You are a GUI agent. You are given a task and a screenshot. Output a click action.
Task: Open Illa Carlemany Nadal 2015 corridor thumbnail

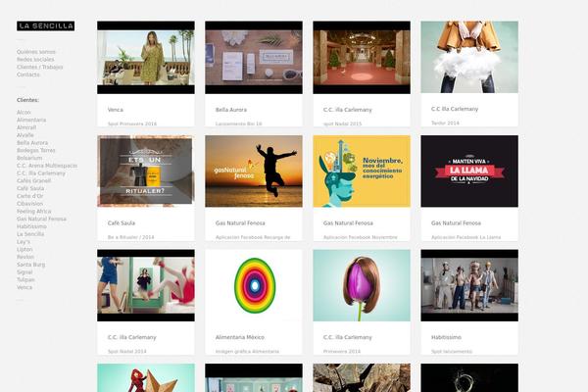click(362, 58)
